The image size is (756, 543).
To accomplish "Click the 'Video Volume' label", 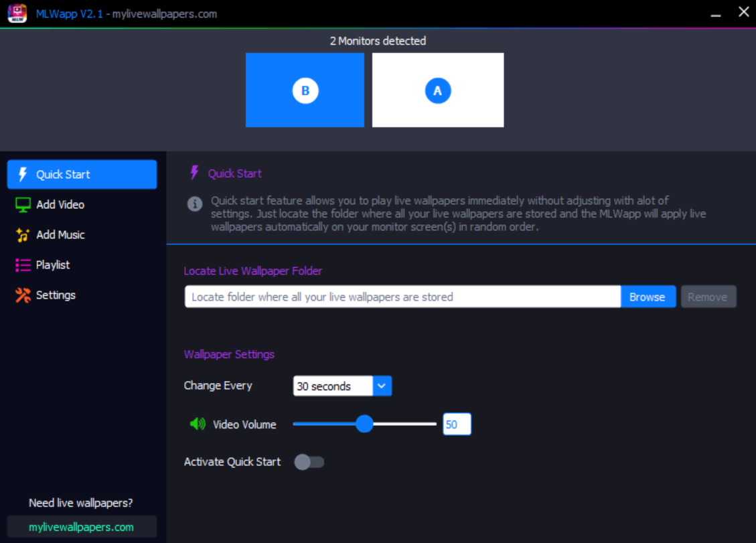I will [244, 424].
